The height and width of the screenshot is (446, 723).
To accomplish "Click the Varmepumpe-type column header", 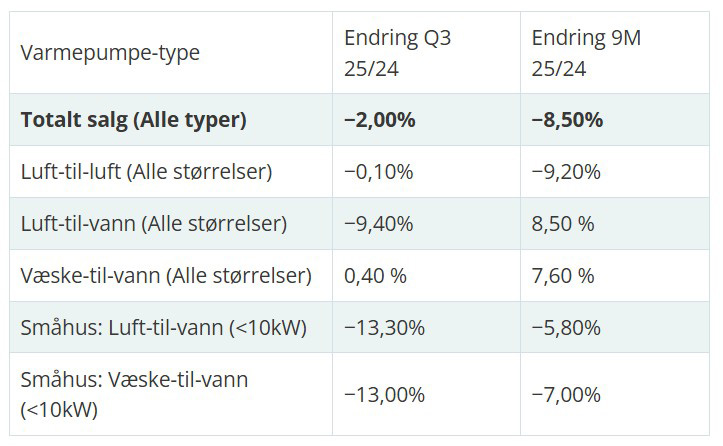I will [x=110, y=53].
